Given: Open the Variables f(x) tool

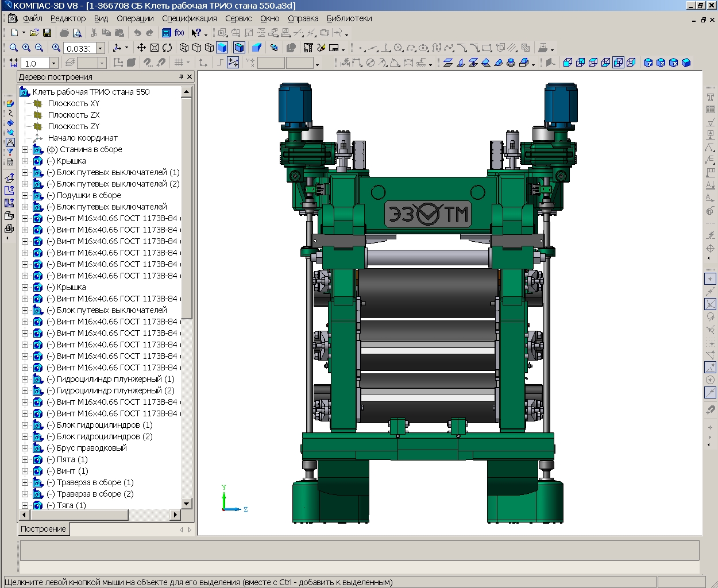Looking at the screenshot, I should (179, 33).
